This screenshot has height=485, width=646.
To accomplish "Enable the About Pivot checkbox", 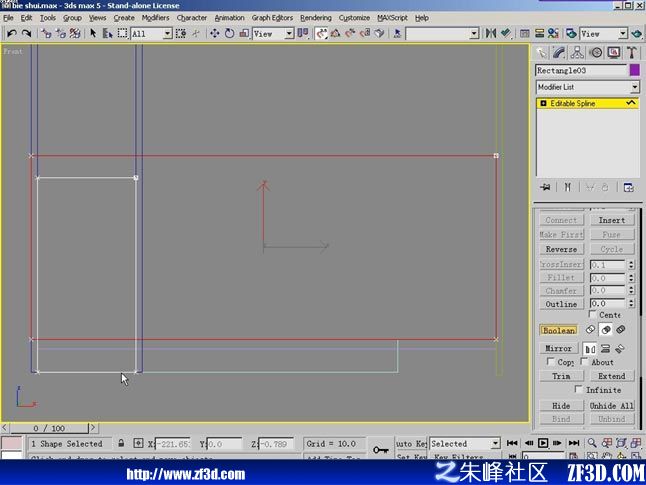I will [584, 361].
